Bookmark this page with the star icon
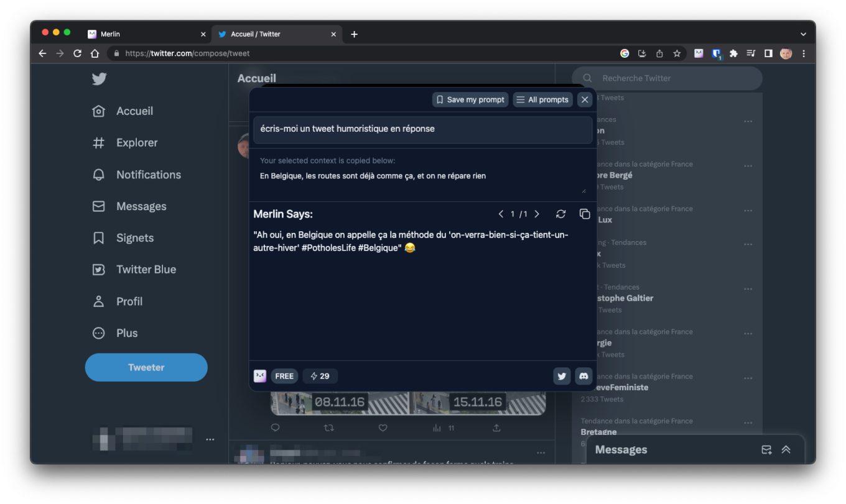 click(677, 53)
